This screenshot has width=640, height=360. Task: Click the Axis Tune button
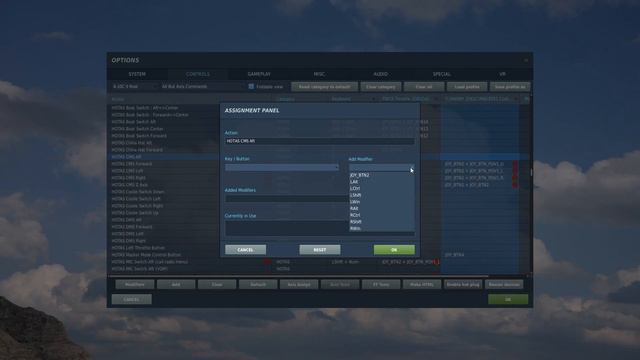[x=340, y=284]
